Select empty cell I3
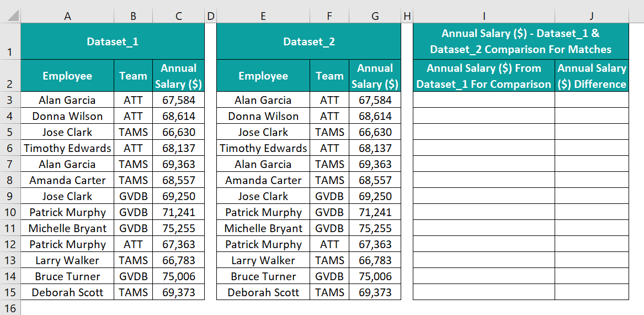Viewport: 644px width, 315px height. [x=484, y=100]
